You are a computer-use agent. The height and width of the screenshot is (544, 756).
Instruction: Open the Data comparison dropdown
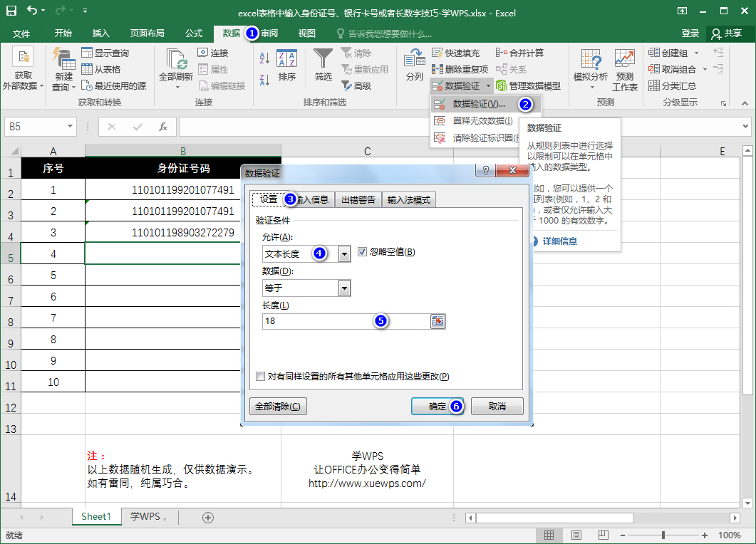(x=344, y=288)
